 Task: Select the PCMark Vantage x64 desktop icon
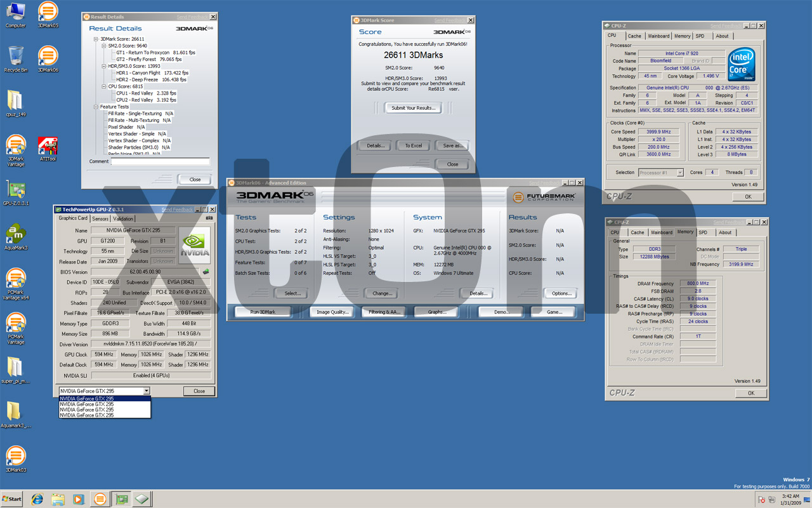click(x=15, y=284)
